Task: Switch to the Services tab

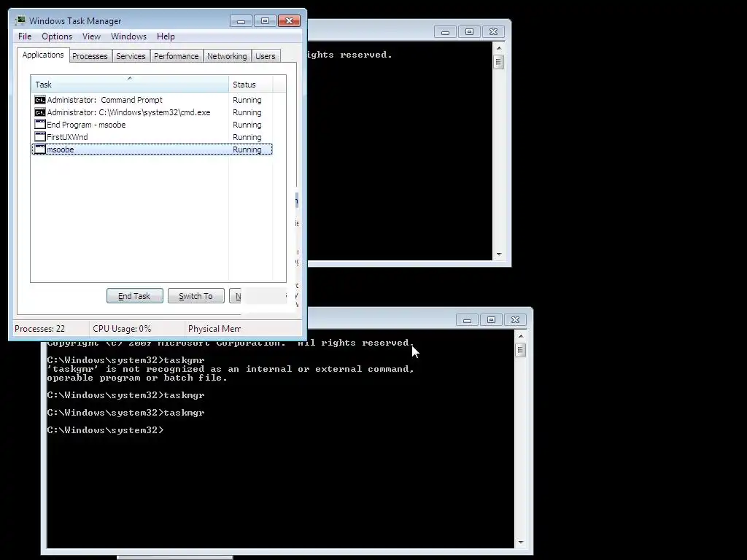Action: pos(131,56)
